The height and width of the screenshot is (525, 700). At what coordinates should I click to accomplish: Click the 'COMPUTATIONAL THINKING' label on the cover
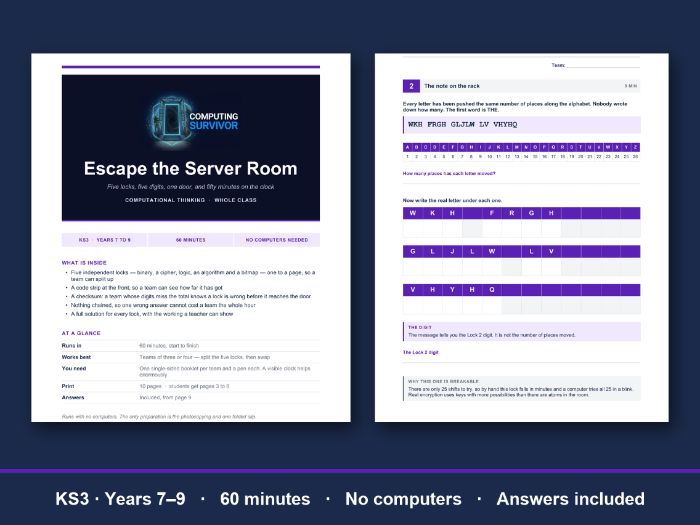click(165, 200)
